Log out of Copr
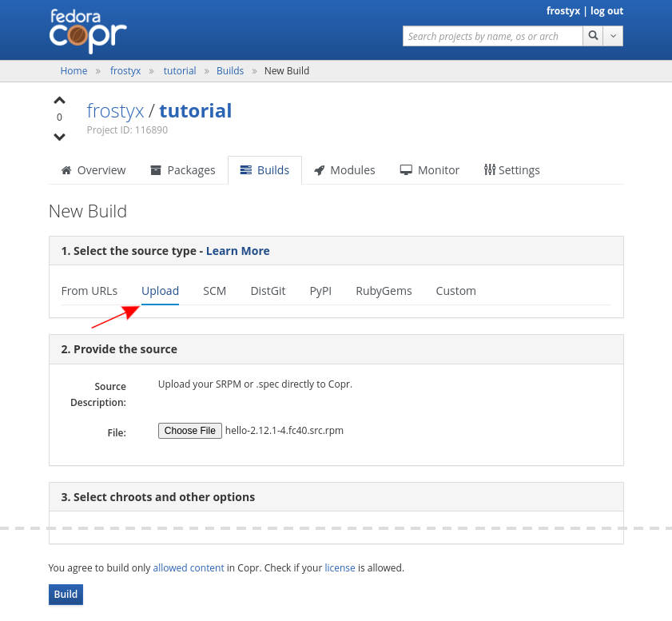The image size is (672, 621). click(x=606, y=10)
